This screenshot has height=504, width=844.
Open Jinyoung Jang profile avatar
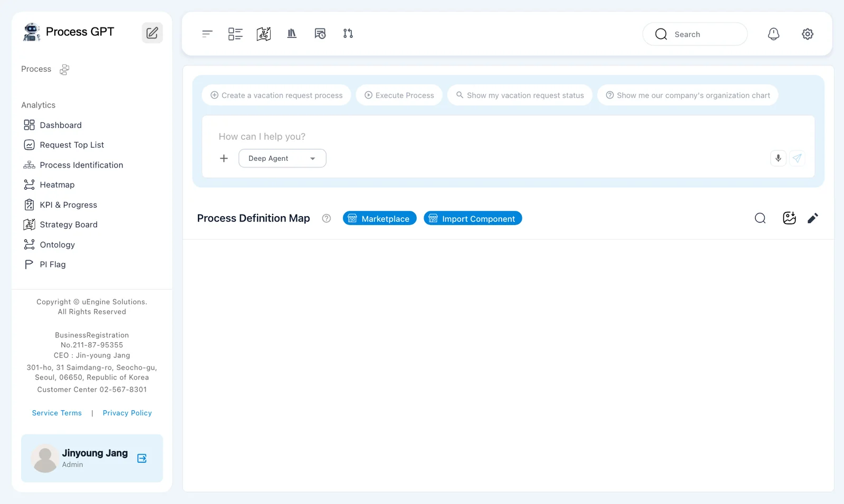(x=45, y=458)
